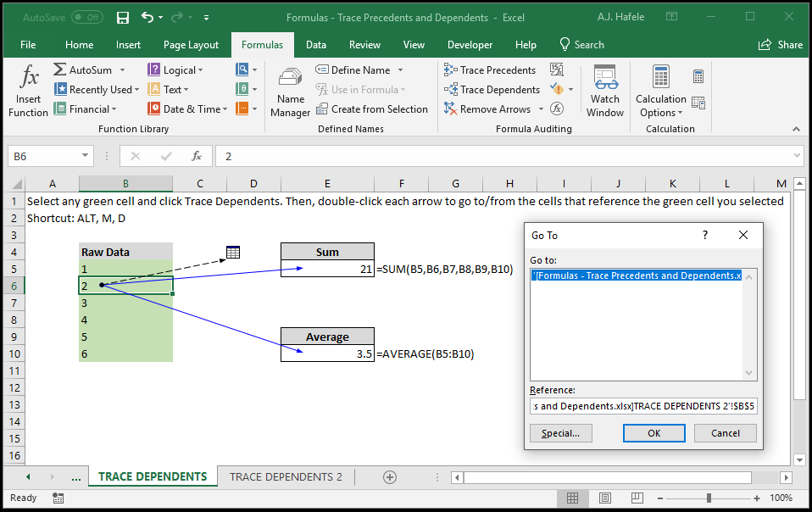Click the Reference input field

(x=643, y=406)
